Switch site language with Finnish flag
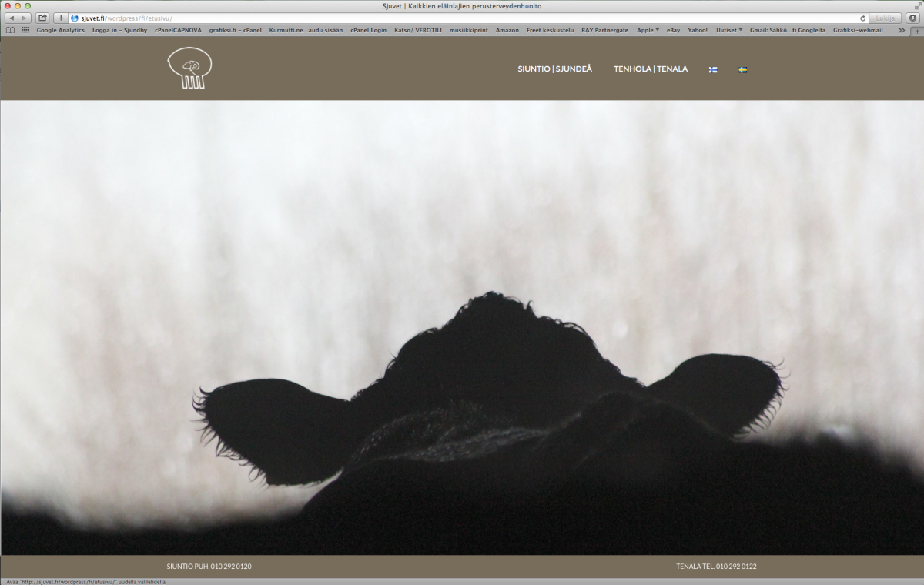Viewport: 924px width, 585px height. click(713, 69)
